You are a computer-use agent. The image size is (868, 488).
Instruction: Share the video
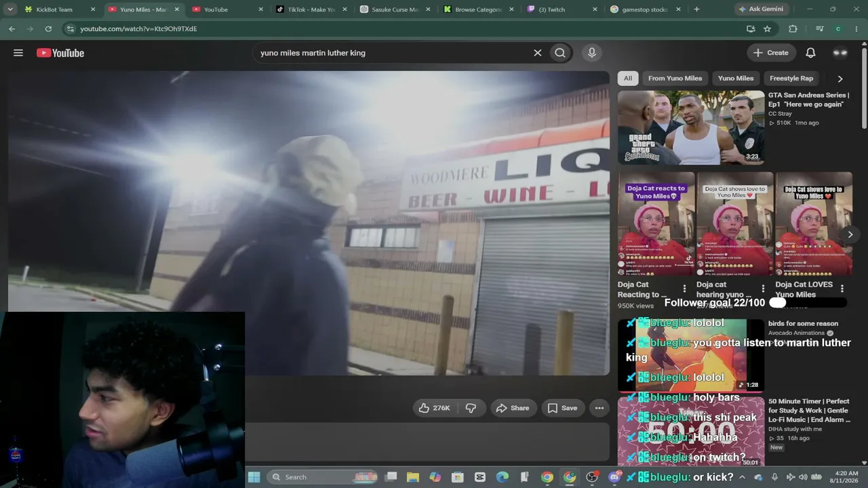pos(513,408)
